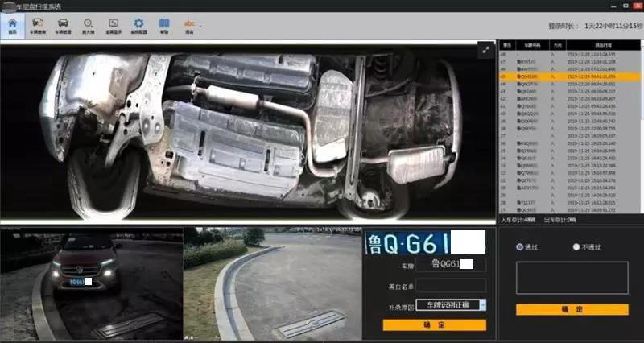Click the blacklist/whitelist input field
This screenshot has height=343, width=644.
(x=450, y=285)
